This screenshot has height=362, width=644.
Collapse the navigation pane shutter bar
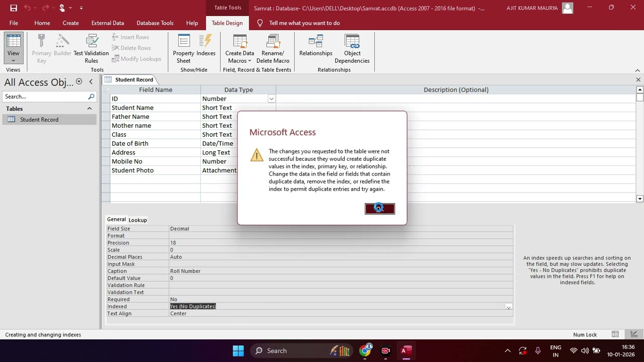(x=91, y=82)
